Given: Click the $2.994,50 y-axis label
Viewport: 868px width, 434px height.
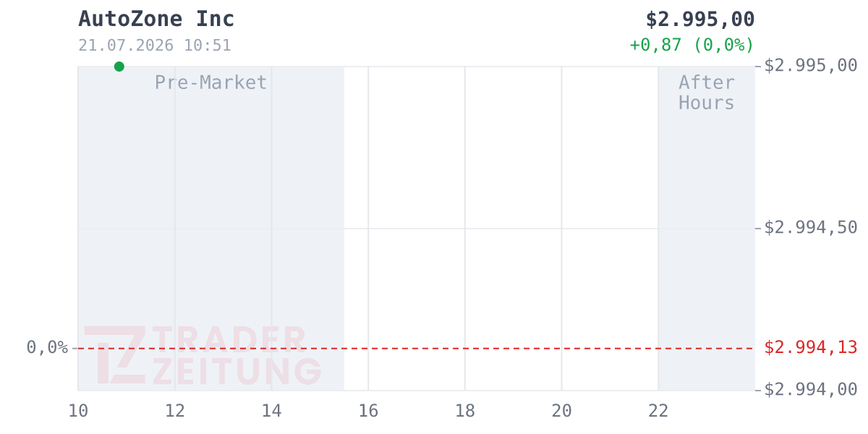Looking at the screenshot, I should pyautogui.click(x=811, y=228).
